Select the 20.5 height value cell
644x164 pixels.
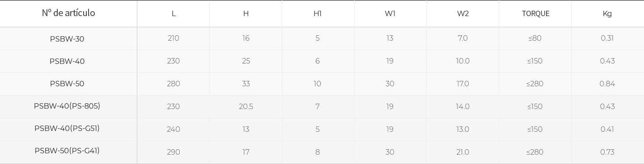246,106
